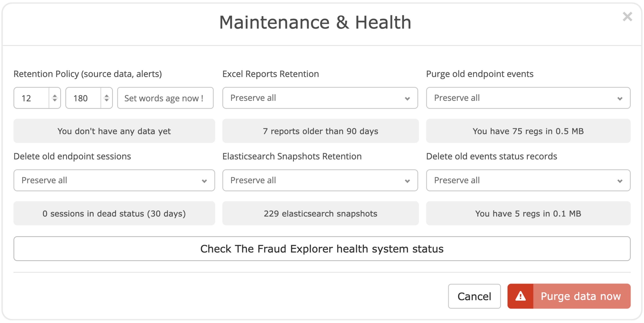The height and width of the screenshot is (323, 644).
Task: Click Purge data now
Action: [x=569, y=296]
